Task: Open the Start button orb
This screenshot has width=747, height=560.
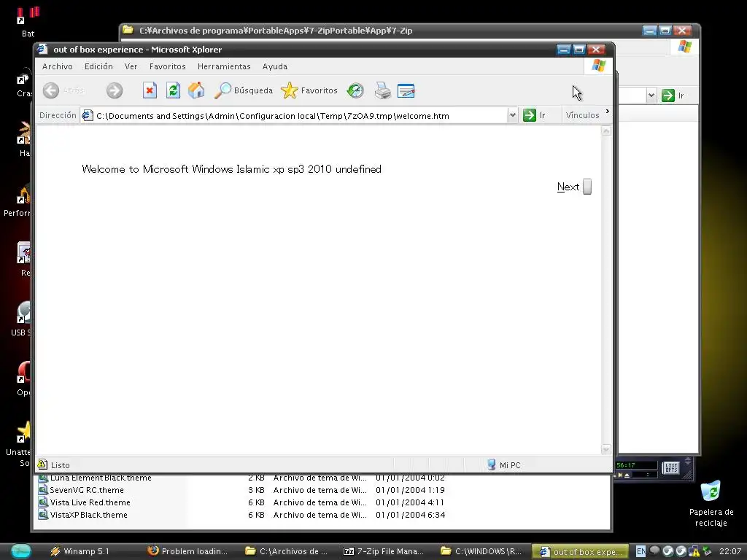Action: pos(21,551)
